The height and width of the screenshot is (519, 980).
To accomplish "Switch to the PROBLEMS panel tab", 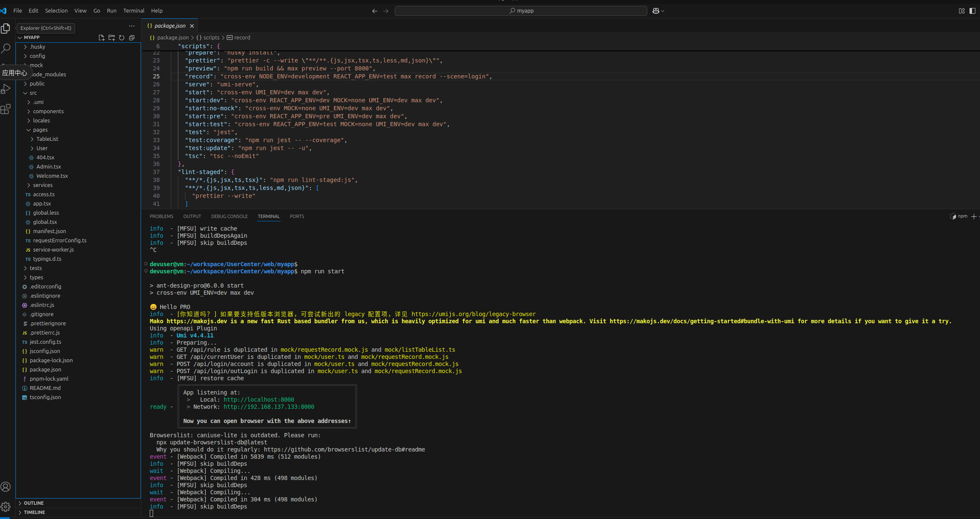I will click(x=162, y=216).
